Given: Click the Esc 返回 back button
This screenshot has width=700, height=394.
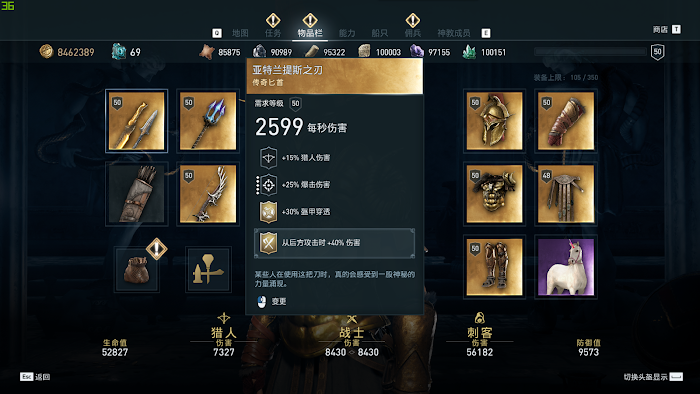Looking at the screenshot, I should (35, 377).
